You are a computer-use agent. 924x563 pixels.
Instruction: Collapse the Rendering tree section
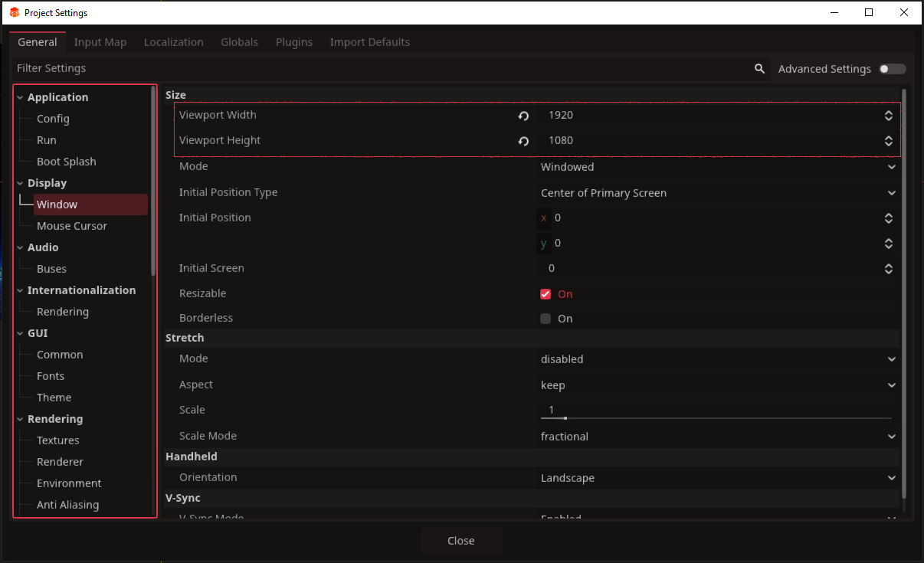(x=20, y=419)
